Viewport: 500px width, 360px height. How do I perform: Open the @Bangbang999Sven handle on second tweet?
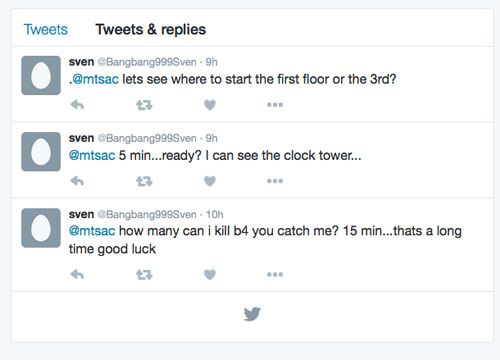point(147,138)
